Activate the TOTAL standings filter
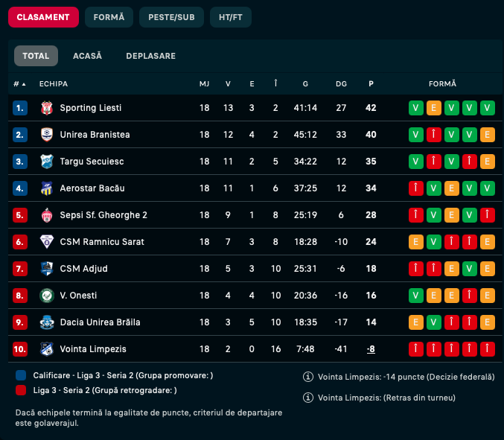Image resolution: width=504 pixels, height=440 pixels. (36, 56)
